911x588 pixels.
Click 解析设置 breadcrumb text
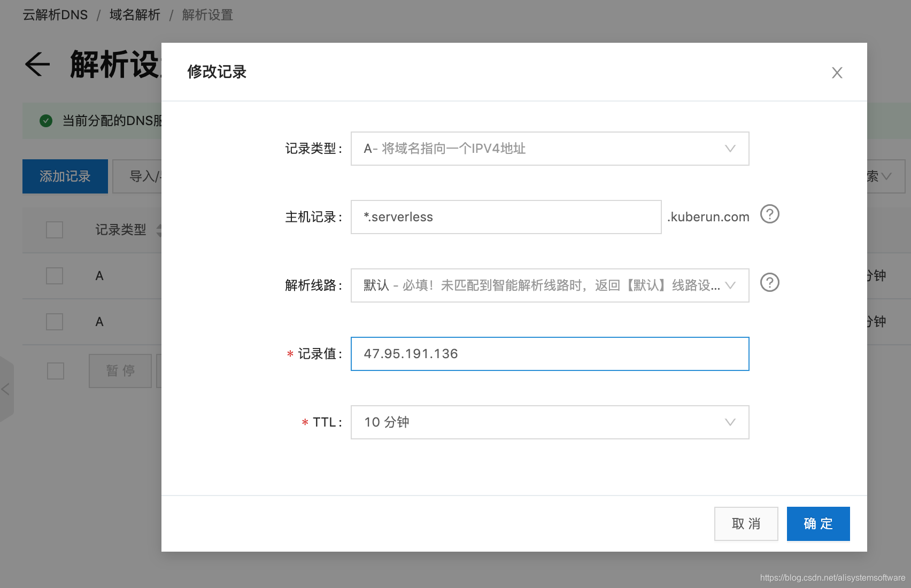pyautogui.click(x=207, y=15)
